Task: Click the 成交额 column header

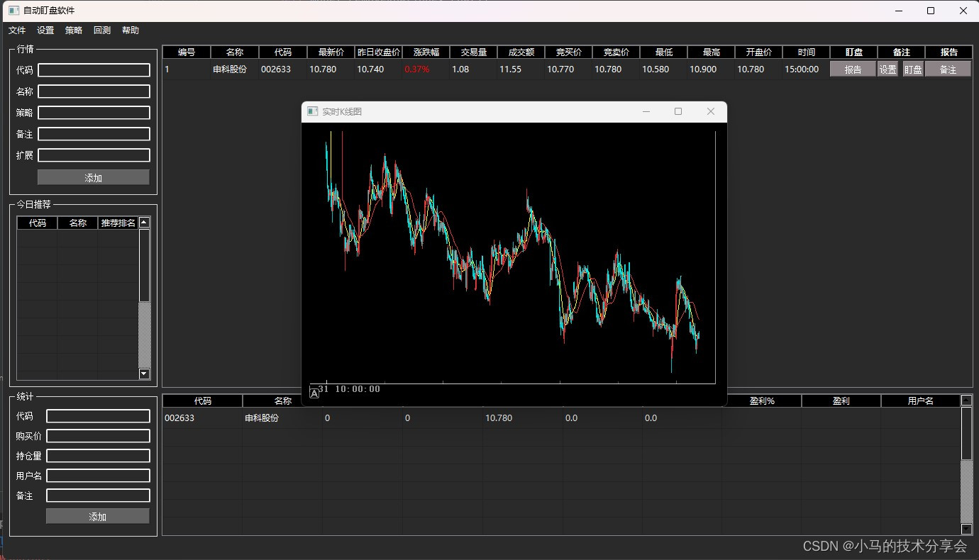Action: point(521,52)
